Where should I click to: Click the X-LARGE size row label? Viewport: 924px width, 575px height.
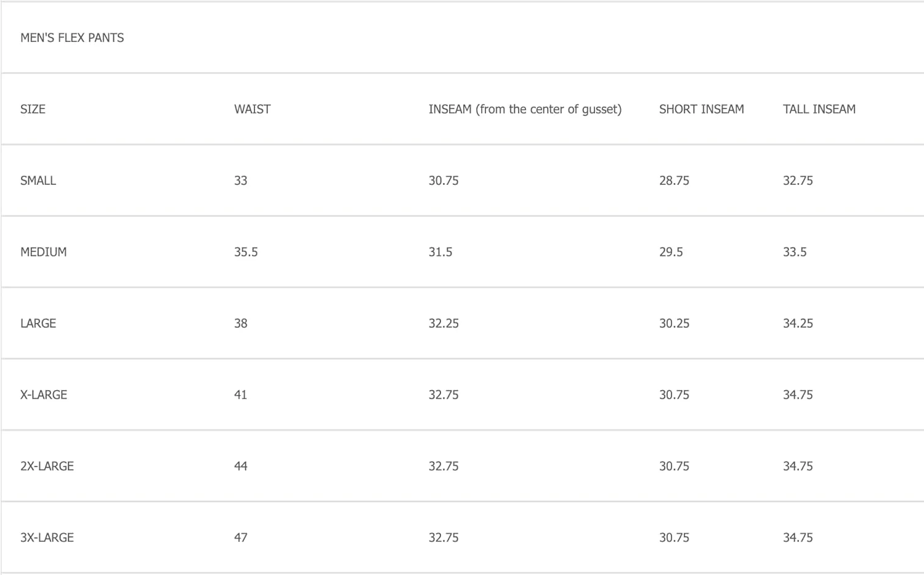point(44,395)
